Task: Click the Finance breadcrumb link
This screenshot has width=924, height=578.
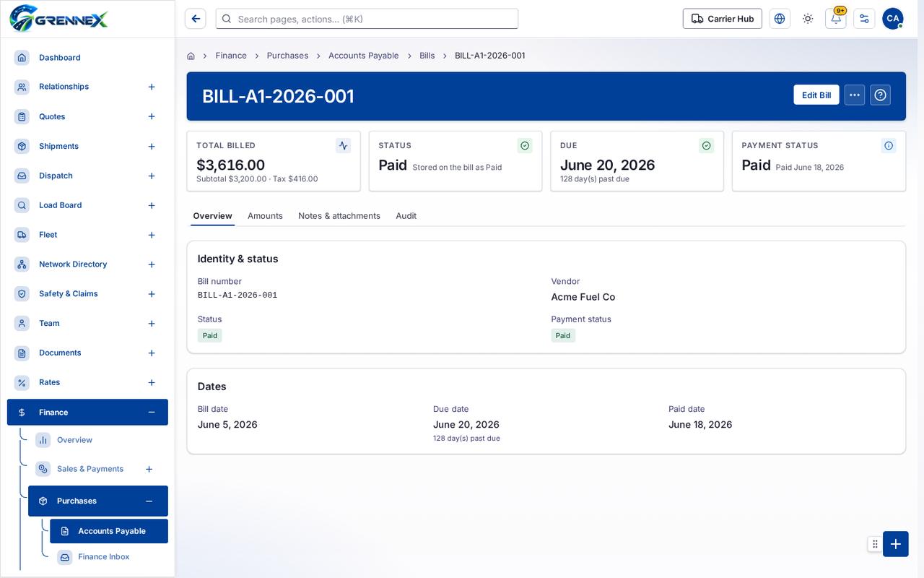Action: coord(231,56)
